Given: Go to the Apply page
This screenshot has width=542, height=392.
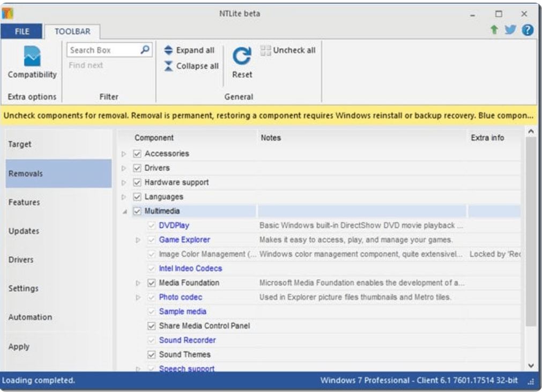Looking at the screenshot, I should (x=19, y=346).
